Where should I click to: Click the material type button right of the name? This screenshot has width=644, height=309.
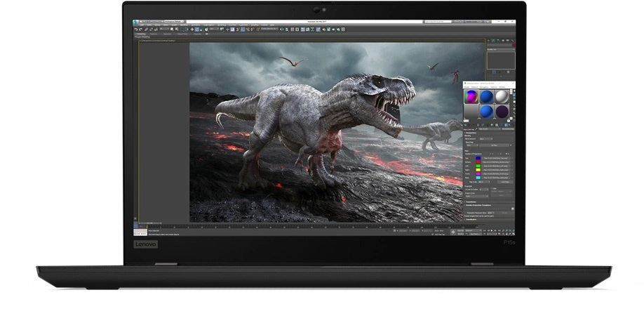click(508, 129)
